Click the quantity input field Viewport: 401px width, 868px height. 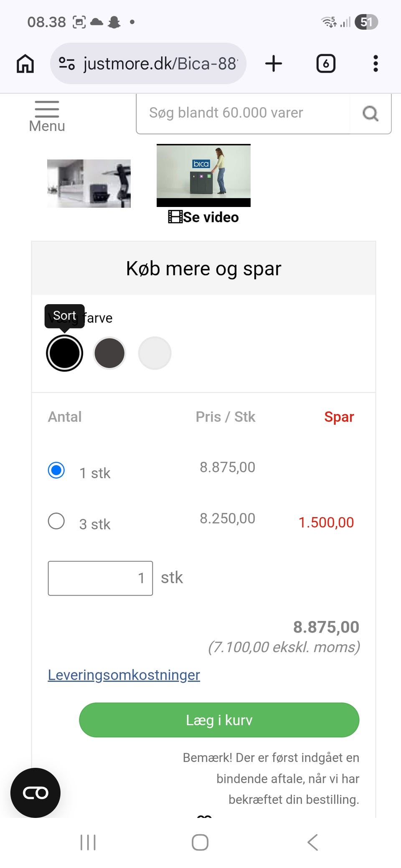tap(100, 578)
